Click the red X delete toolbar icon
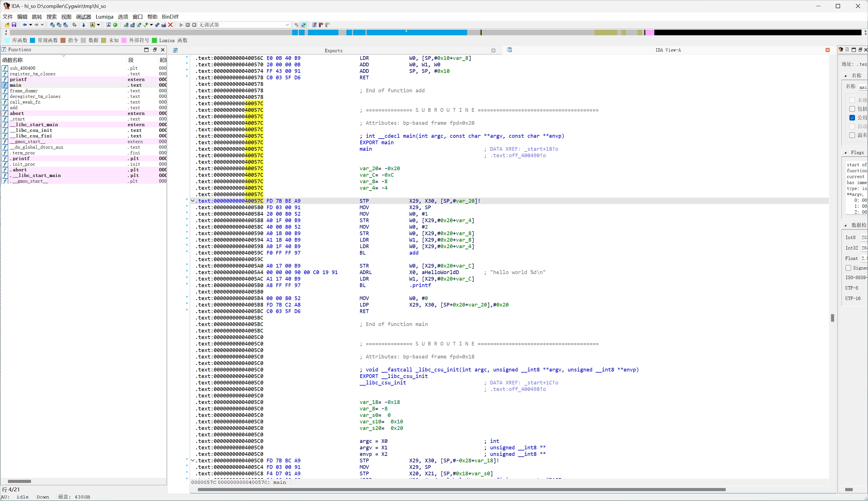 click(x=170, y=25)
